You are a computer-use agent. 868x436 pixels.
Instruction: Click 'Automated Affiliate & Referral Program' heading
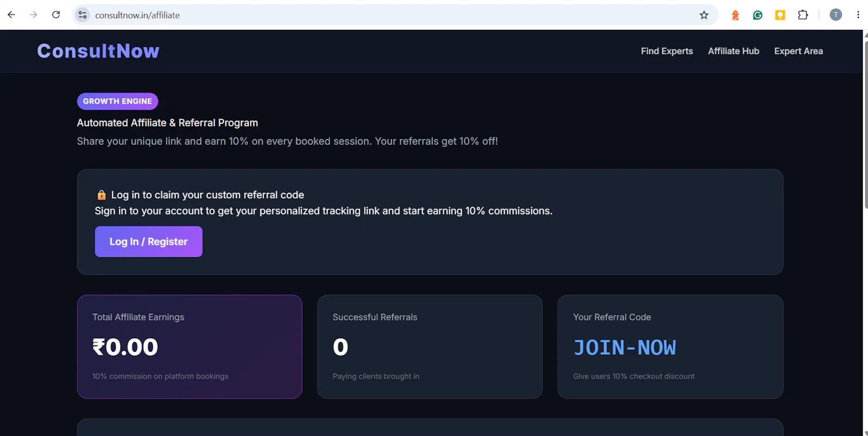click(168, 123)
